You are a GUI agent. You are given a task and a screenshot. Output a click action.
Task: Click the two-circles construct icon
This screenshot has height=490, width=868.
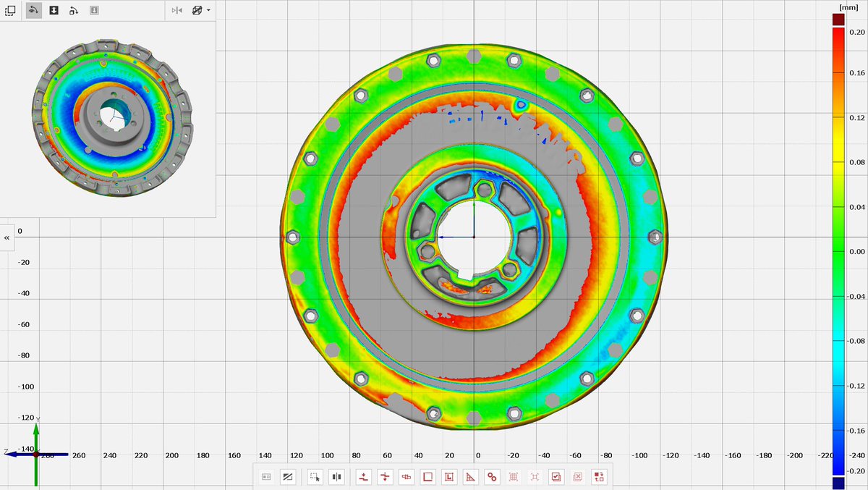pos(492,477)
